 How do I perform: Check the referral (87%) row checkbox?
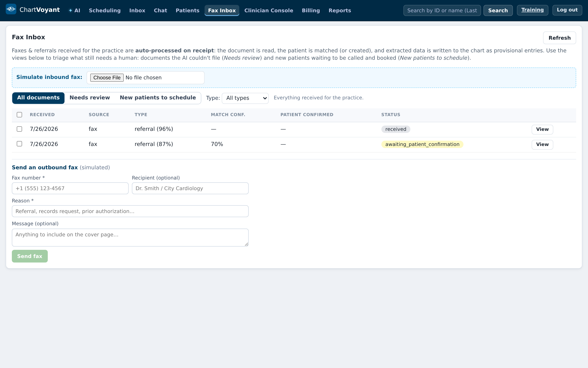click(19, 144)
